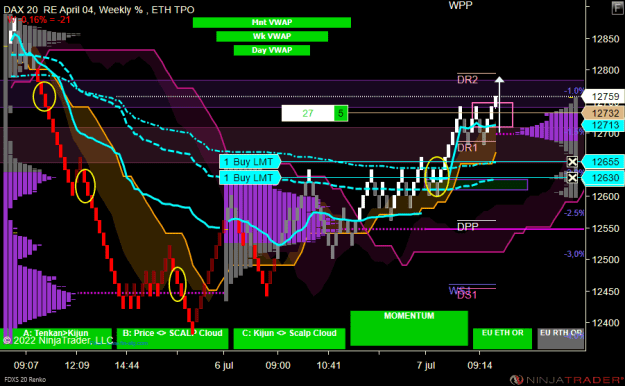625x386 pixels.
Task: Click the 09:07 time axis label
Action: [26, 365]
